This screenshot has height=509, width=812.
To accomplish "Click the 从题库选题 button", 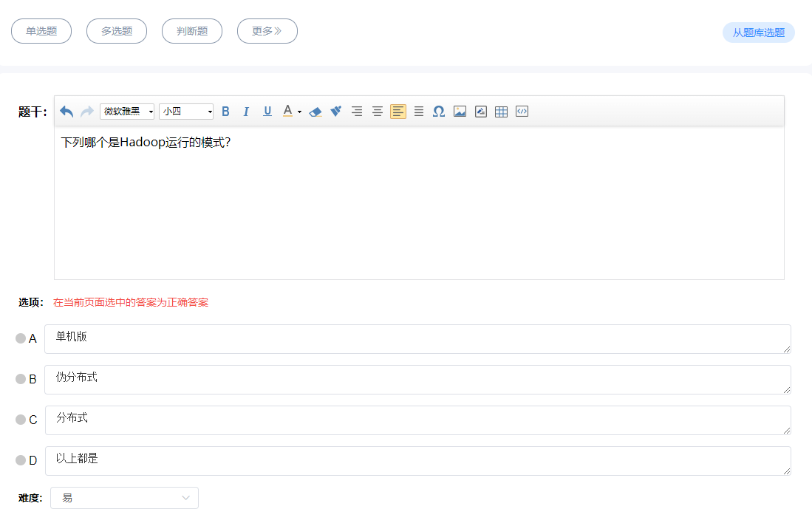I will pos(758,33).
